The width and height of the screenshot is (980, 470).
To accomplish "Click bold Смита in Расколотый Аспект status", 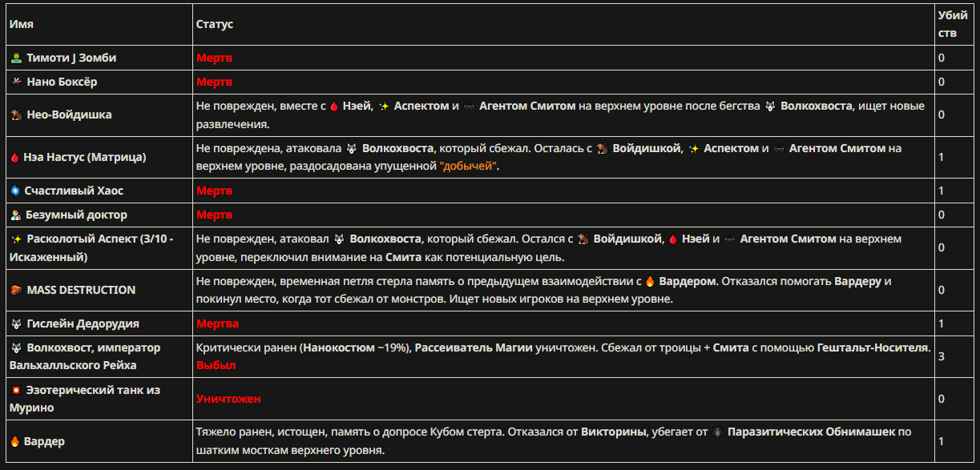I will tap(403, 257).
